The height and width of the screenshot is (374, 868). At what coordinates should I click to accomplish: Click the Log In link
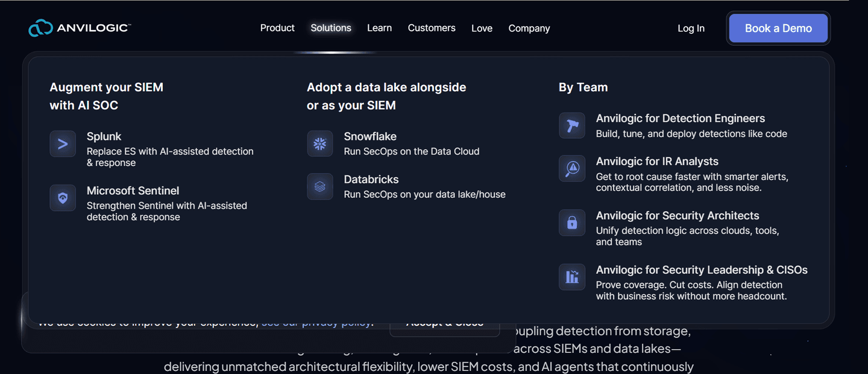(691, 28)
